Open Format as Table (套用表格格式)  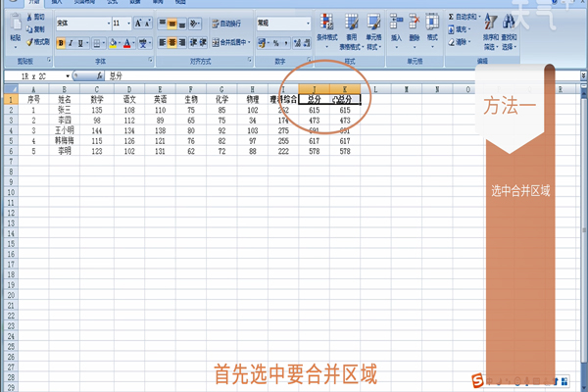[x=351, y=31]
